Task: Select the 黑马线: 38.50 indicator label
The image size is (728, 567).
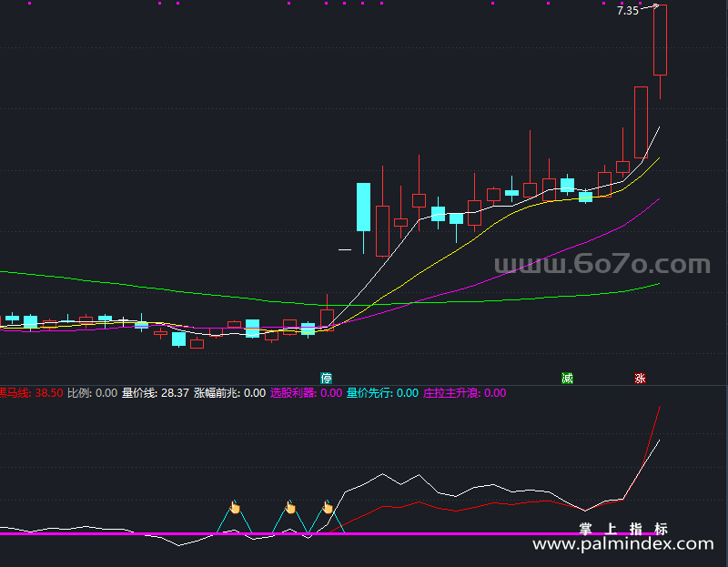Action: pyautogui.click(x=31, y=393)
